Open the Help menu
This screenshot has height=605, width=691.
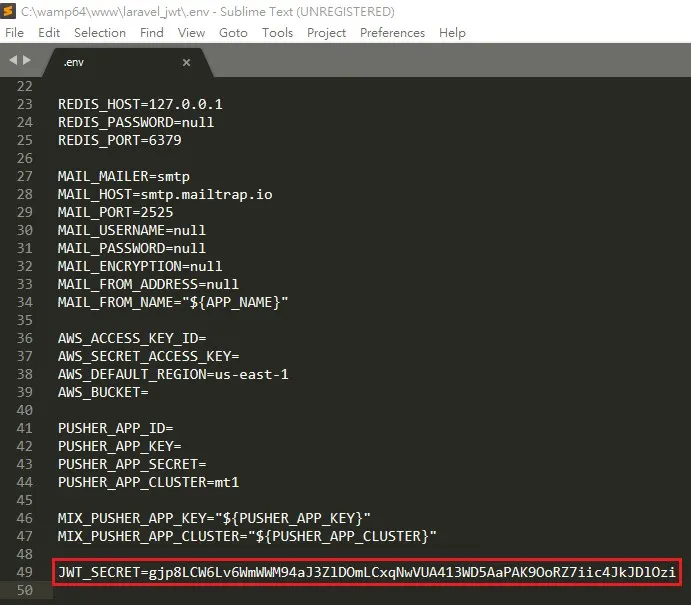pos(452,33)
